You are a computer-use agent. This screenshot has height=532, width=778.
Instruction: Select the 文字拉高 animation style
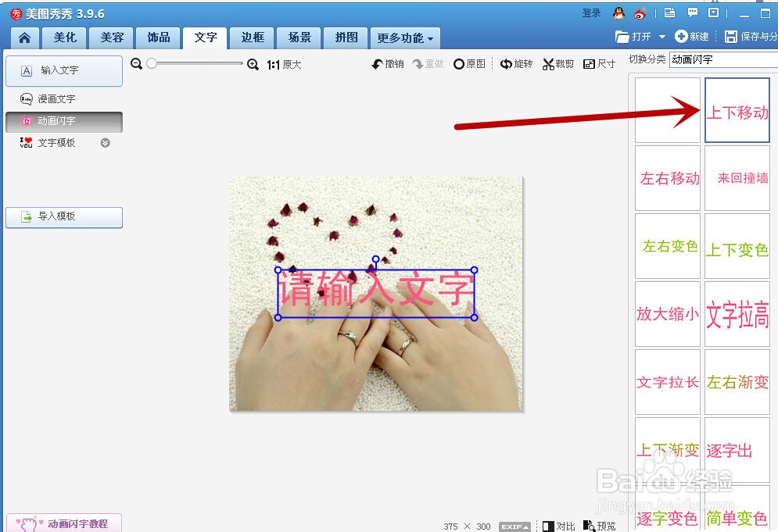pos(737,314)
